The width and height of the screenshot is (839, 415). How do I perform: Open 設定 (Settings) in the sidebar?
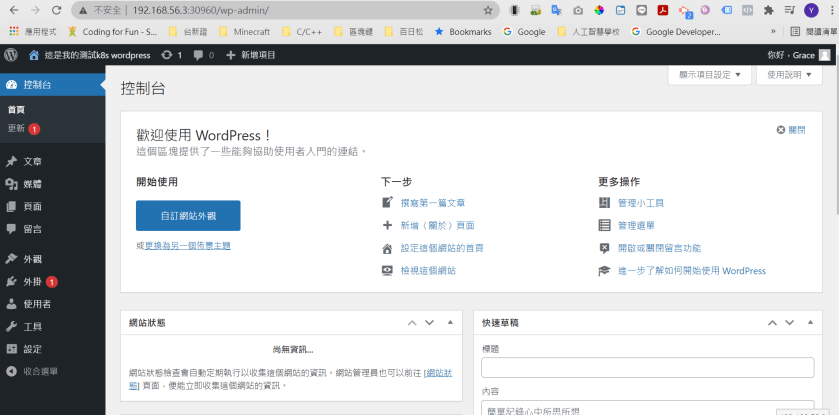tap(32, 349)
